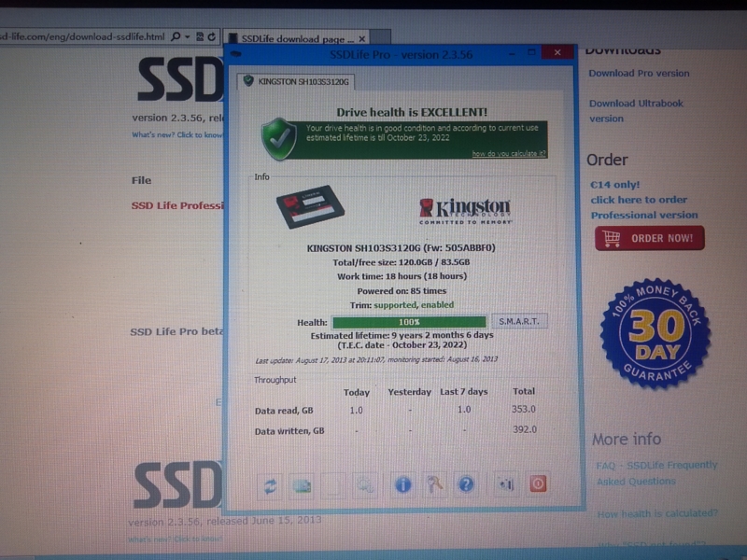This screenshot has width=747, height=560.
Task: Open 'How health is calculated?' link
Action: pyautogui.click(x=657, y=514)
